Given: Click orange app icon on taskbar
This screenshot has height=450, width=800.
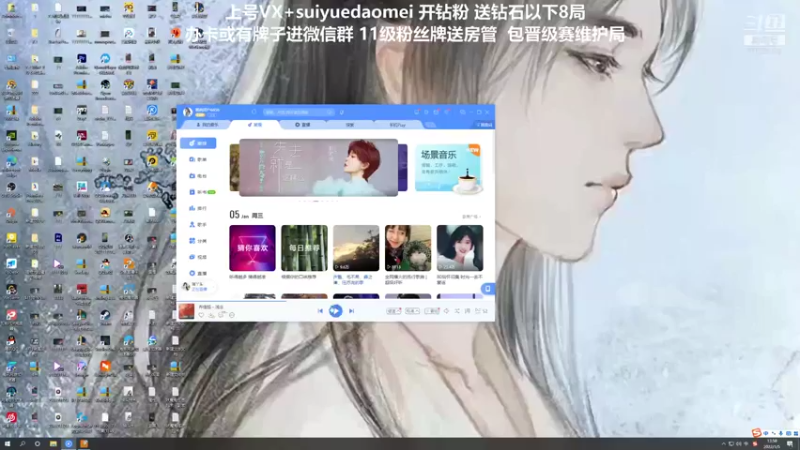Looking at the screenshot, I should pos(84,444).
